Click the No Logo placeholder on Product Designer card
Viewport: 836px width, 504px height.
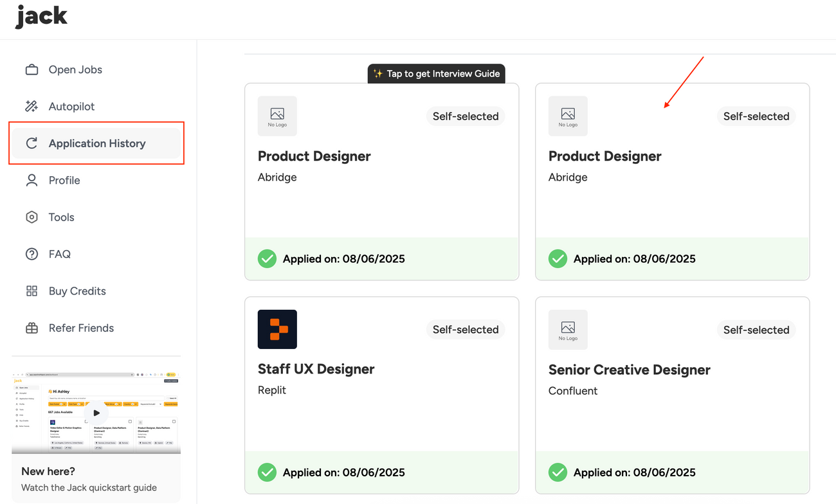[x=277, y=116]
